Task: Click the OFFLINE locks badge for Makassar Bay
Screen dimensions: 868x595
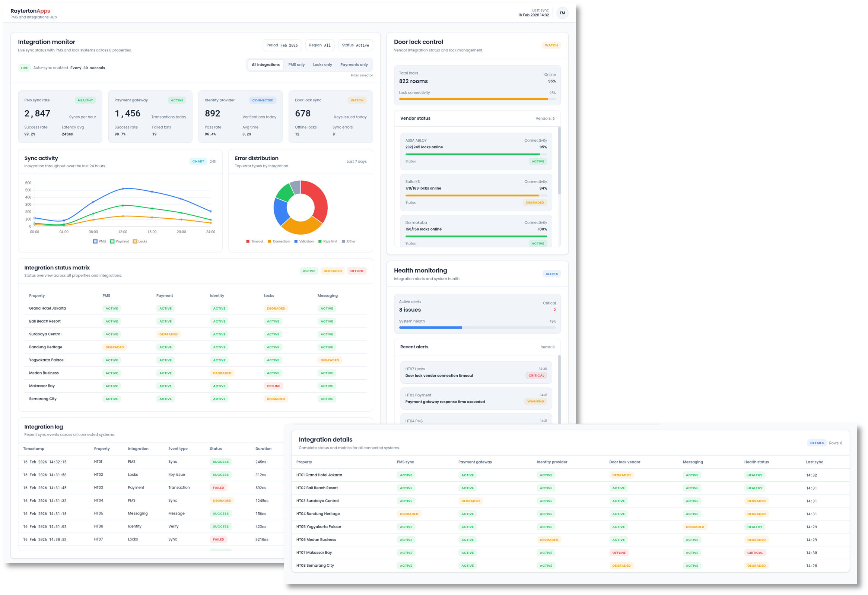Action: pyautogui.click(x=273, y=386)
